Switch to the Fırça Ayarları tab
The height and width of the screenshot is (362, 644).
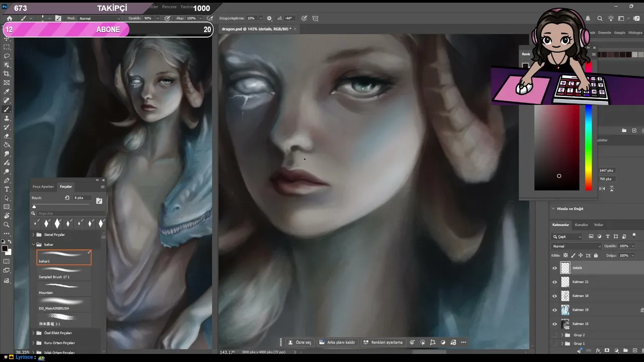pyautogui.click(x=43, y=187)
